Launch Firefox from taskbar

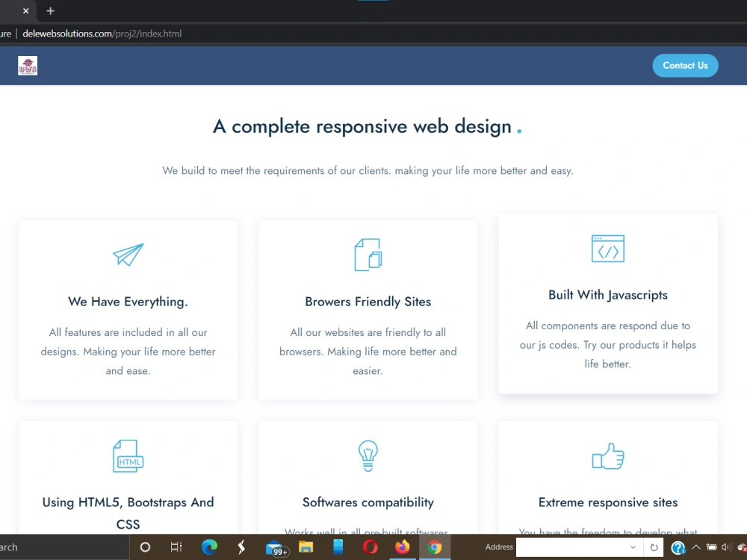(x=402, y=547)
